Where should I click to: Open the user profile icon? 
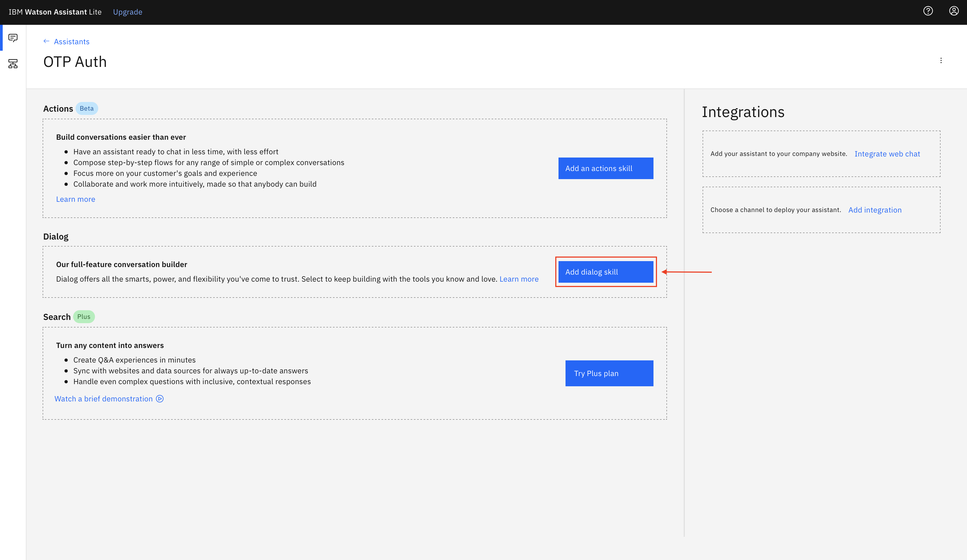(954, 11)
